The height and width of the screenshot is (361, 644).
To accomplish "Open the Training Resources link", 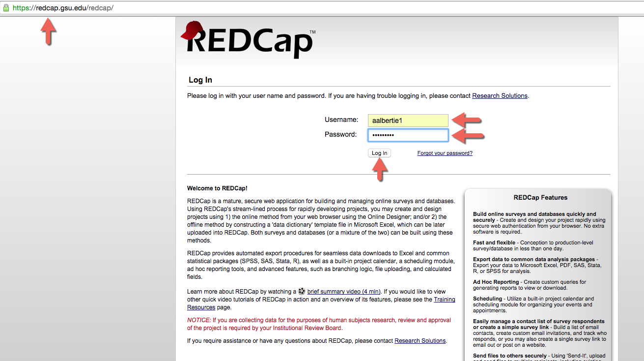I will click(x=444, y=299).
